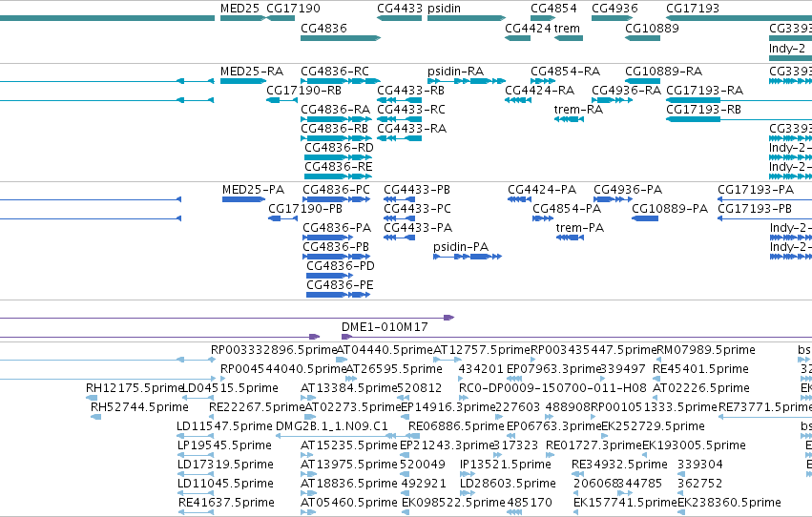This screenshot has width=812, height=517.
Task: Click the CG4854 gene label
Action: tap(553, 9)
